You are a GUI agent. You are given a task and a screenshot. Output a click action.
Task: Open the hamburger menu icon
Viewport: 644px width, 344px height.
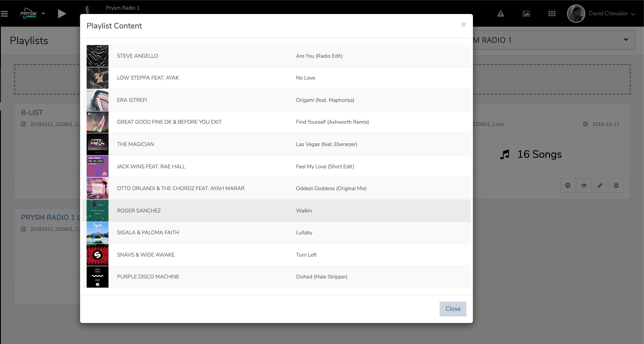point(4,14)
